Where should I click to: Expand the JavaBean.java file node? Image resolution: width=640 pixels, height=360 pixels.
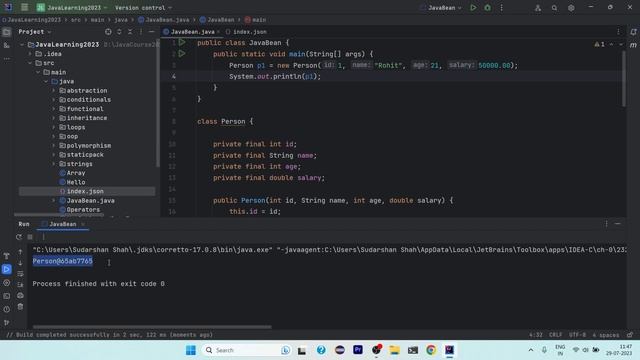click(x=54, y=200)
